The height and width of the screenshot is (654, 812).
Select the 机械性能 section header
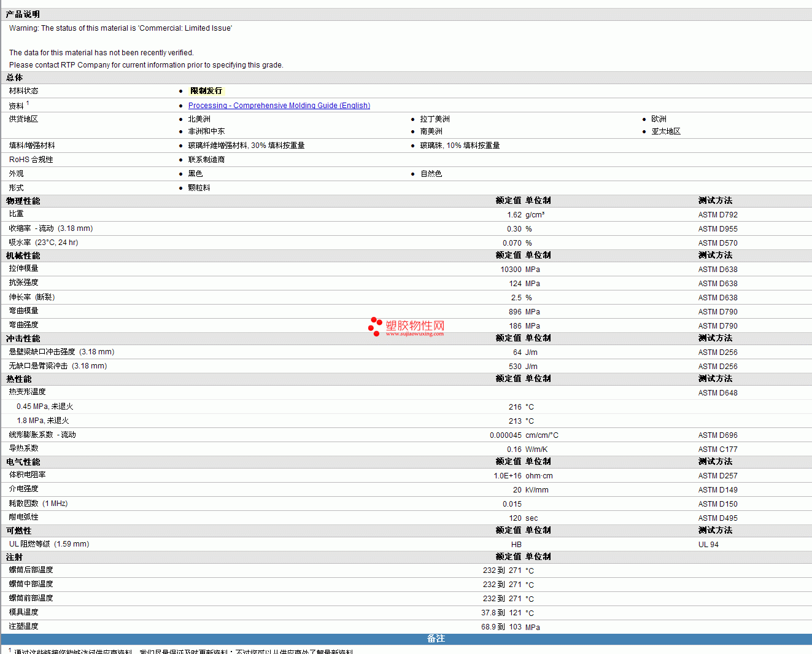(23, 255)
